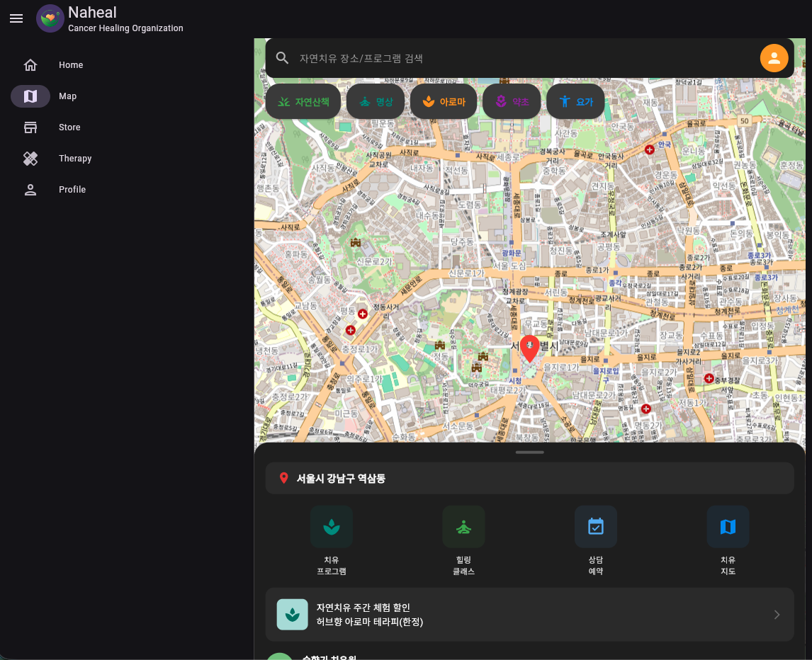Click the Naheal title text

coord(92,13)
